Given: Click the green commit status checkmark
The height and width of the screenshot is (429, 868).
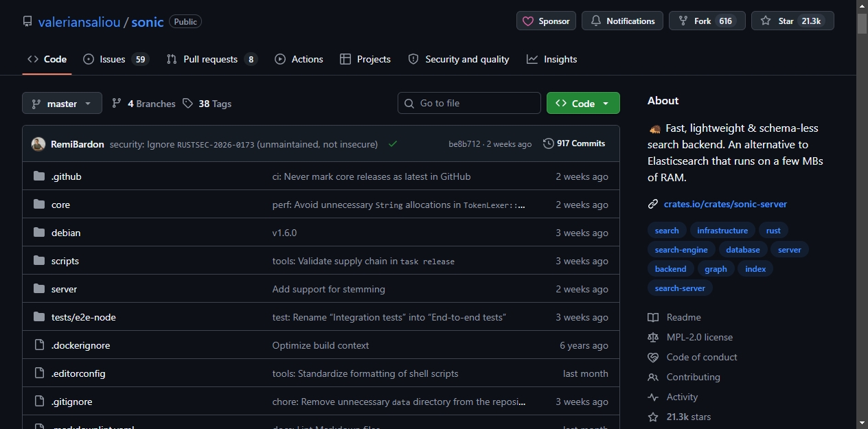Looking at the screenshot, I should tap(393, 144).
